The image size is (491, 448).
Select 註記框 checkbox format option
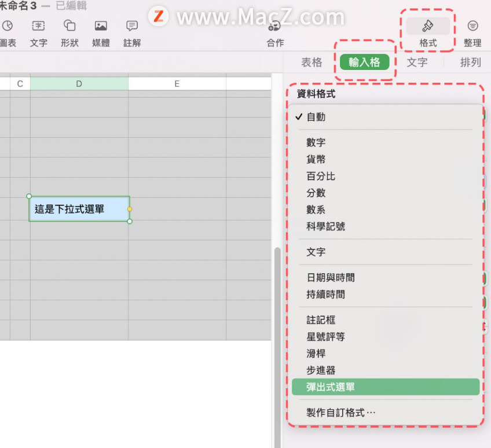coord(386,320)
